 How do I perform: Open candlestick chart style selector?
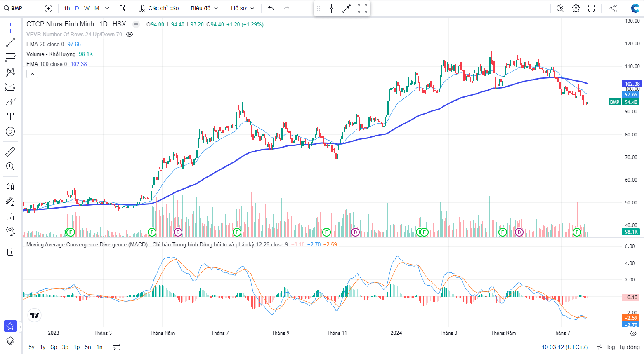point(123,8)
